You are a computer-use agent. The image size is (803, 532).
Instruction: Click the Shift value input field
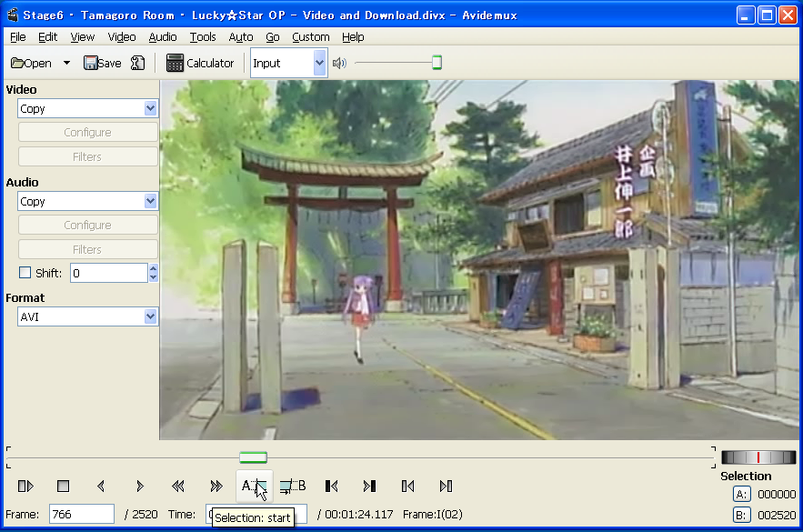tap(109, 273)
